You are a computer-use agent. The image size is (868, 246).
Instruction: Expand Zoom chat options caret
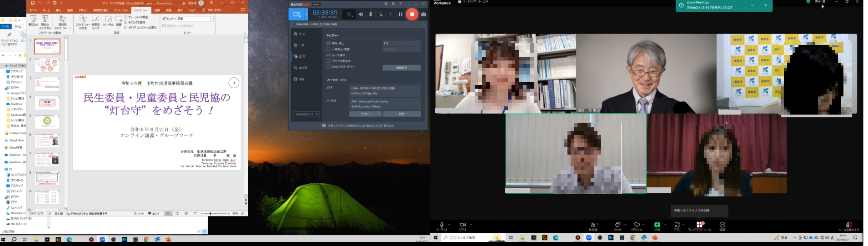[625, 224]
